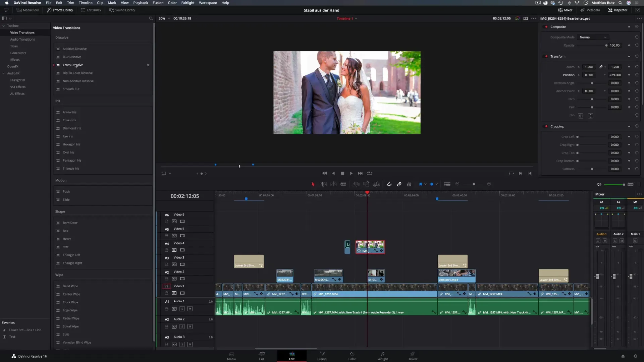The width and height of the screenshot is (644, 362).
Task: Jump to the last frame button
Action: coord(360,173)
